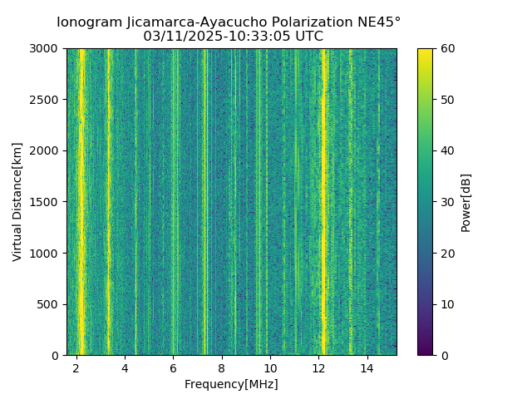This screenshot has width=532, height=399.
Task: Click the 500 tick label on the y-axis
Action: pos(47,304)
